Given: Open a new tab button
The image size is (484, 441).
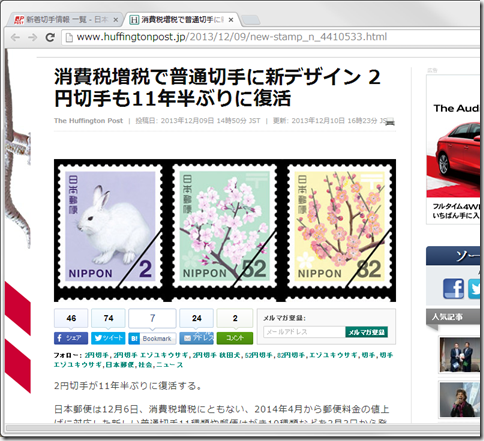Looking at the screenshot, I should (x=251, y=20).
